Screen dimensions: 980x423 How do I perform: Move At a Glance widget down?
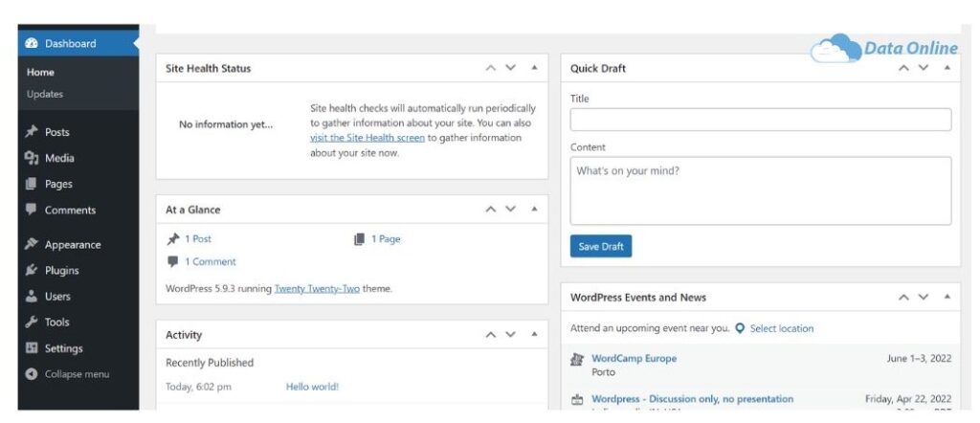pos(511,210)
